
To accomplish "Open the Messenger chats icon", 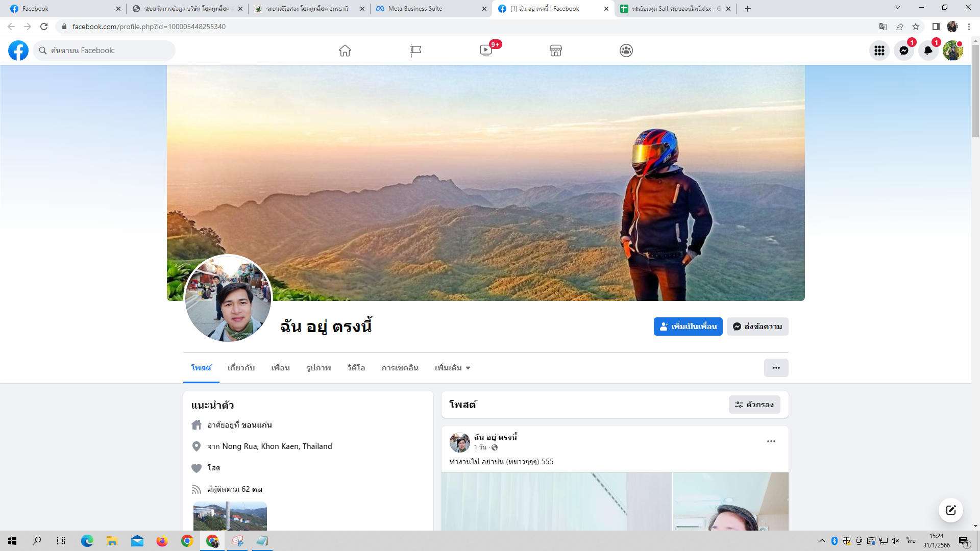I will coord(904,51).
